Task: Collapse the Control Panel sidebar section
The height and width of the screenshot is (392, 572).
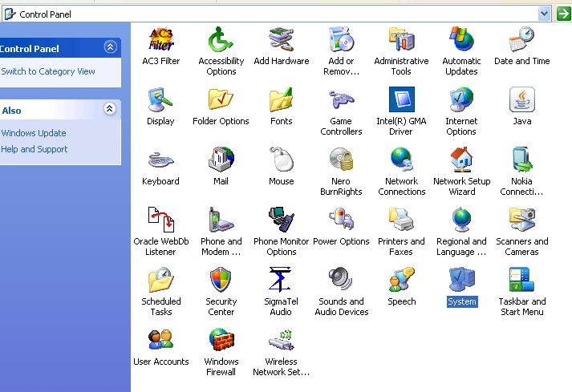Action: click(110, 47)
